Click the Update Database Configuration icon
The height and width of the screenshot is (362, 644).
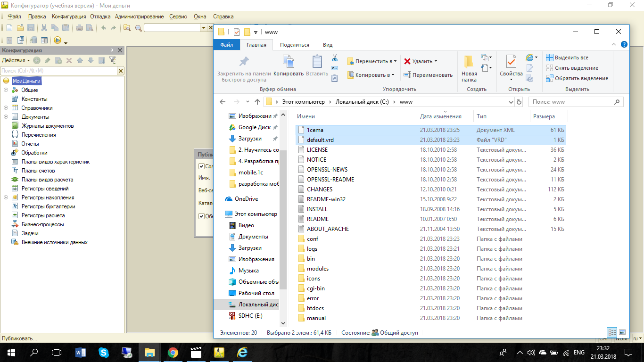point(33,41)
